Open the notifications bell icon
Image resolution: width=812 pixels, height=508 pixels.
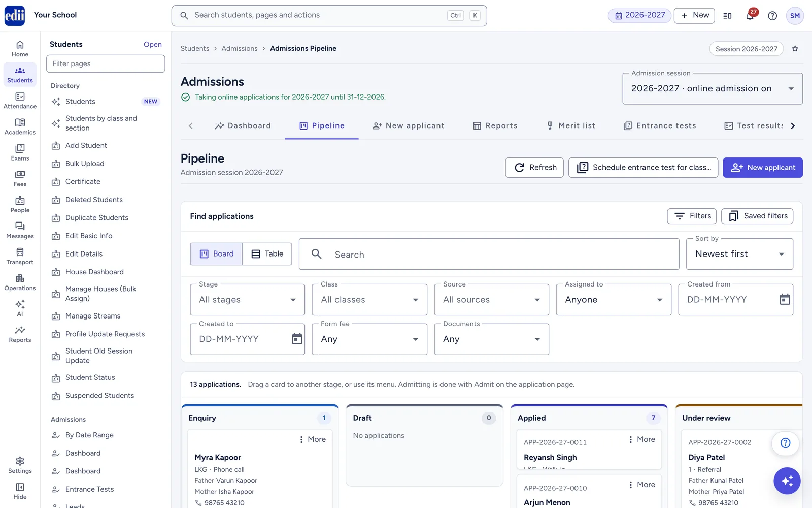(x=750, y=16)
